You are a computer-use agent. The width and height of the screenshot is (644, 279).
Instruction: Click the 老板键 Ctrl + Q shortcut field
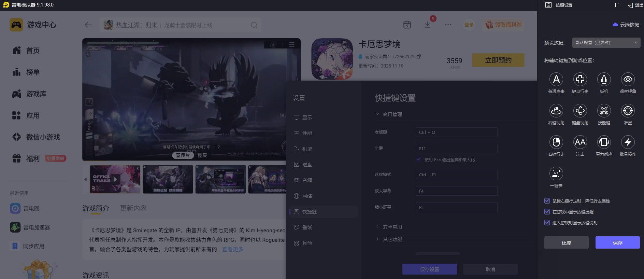pos(456,132)
